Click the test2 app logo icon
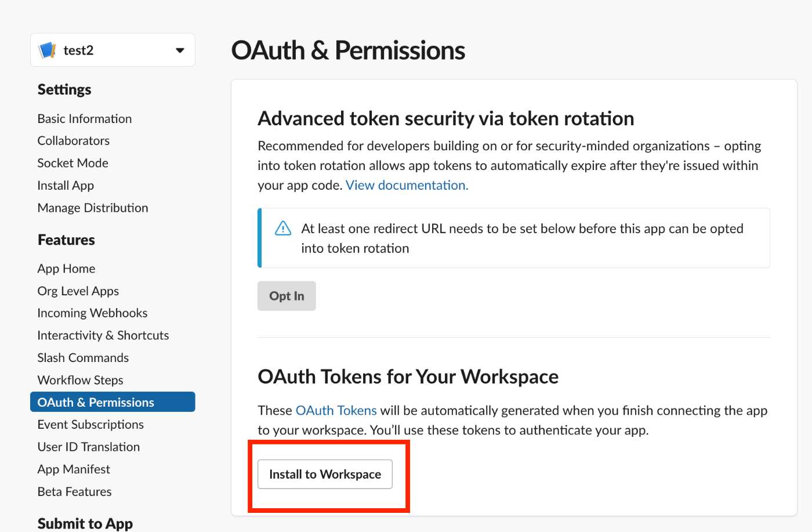 tap(48, 50)
